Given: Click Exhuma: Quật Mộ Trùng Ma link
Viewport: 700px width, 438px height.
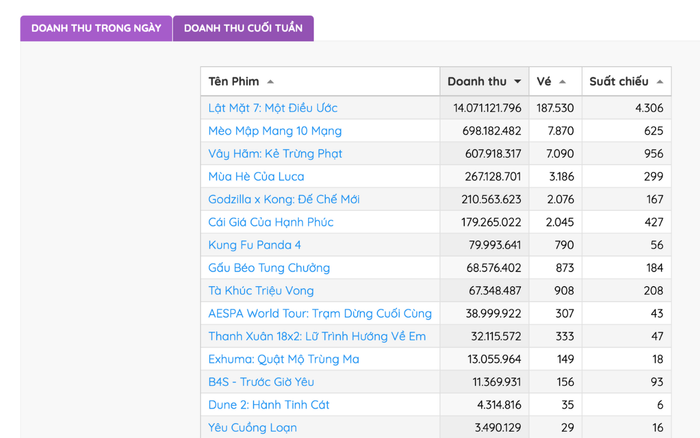Looking at the screenshot, I should pos(284,359).
